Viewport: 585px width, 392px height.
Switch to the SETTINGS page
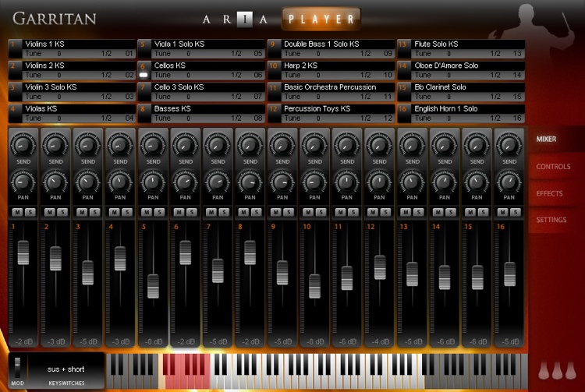[551, 220]
